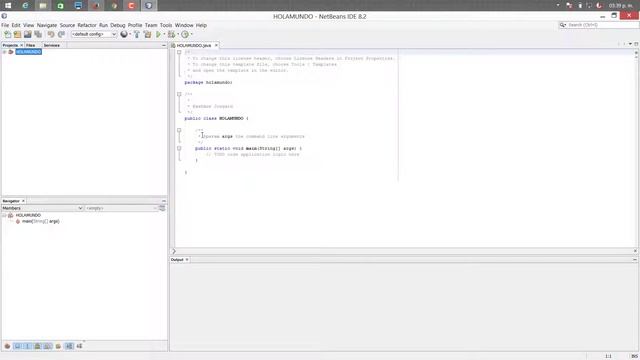Toggle Show Non-Public Members in Navigator
The width and height of the screenshot is (640, 360).
click(x=38, y=346)
